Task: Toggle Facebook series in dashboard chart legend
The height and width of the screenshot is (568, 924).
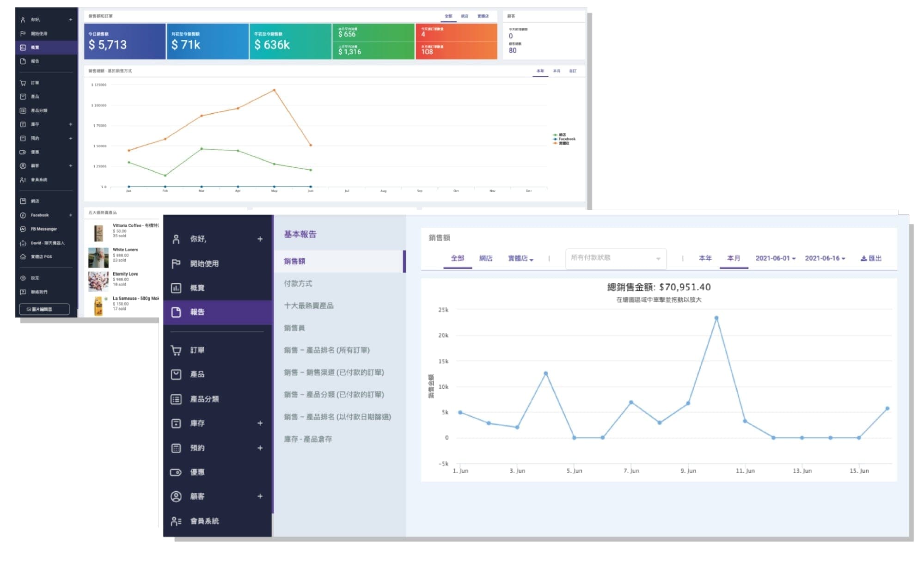Action: point(564,139)
